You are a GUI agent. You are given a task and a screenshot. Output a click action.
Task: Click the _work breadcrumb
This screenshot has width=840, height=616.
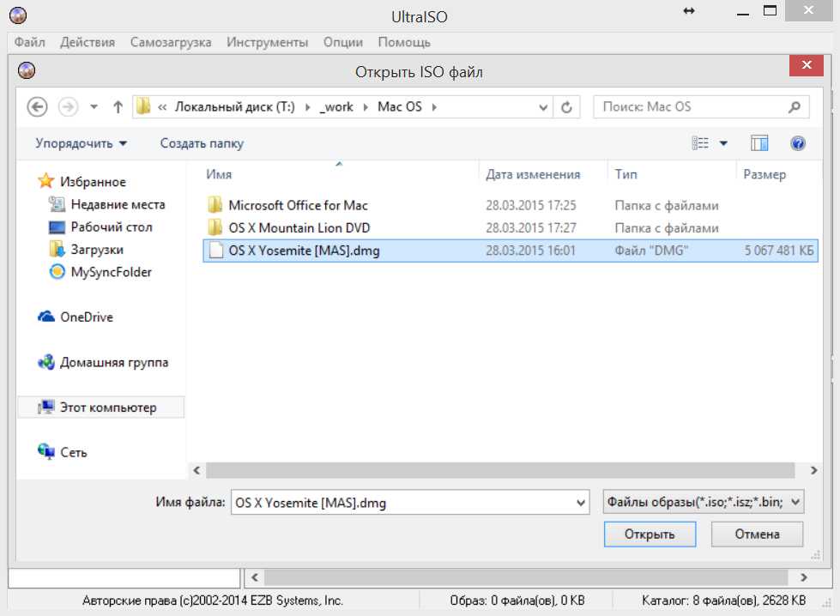click(336, 107)
